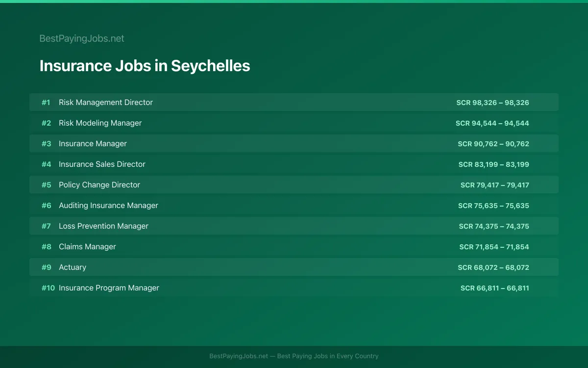
Task: Select the Insurance Program Manager job title
Action: tap(109, 288)
